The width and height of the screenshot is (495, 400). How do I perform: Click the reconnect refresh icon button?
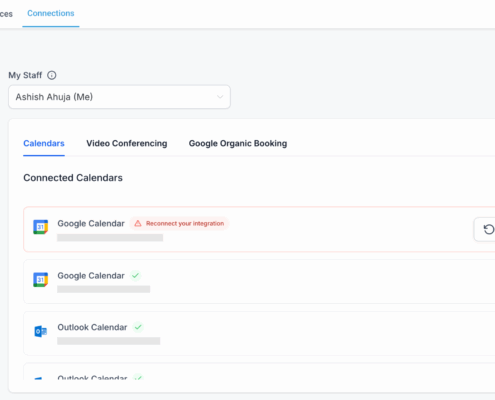(488, 229)
